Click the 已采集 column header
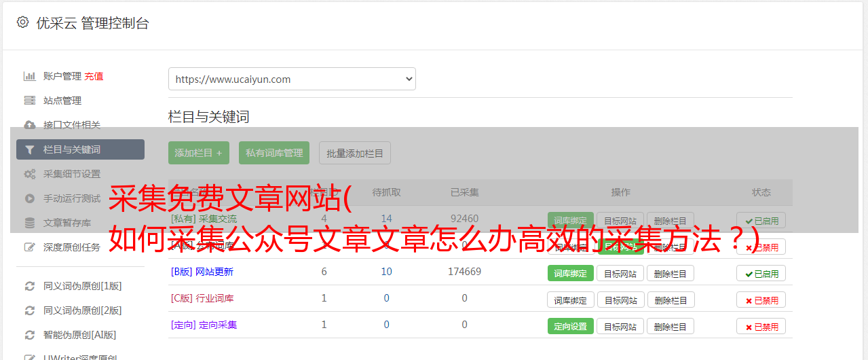The image size is (868, 360). coord(464,192)
